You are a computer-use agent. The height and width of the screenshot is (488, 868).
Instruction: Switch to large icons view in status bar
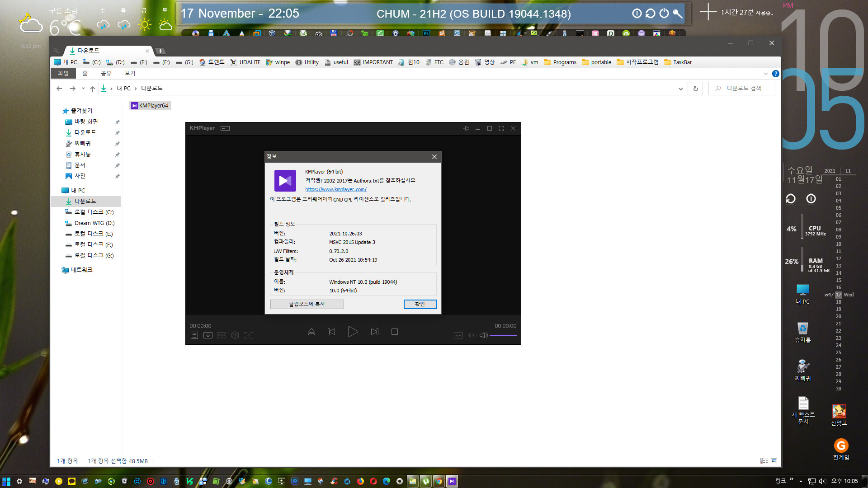tap(774, 461)
